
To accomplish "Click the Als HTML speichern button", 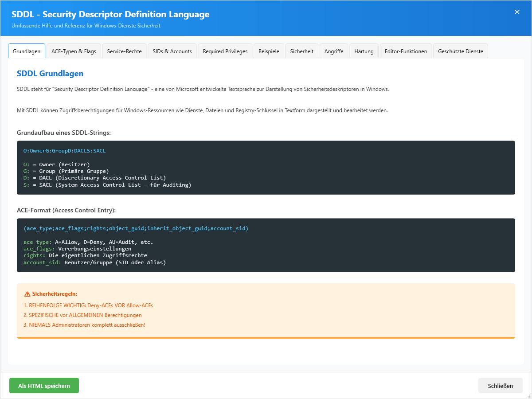I will click(x=44, y=386).
